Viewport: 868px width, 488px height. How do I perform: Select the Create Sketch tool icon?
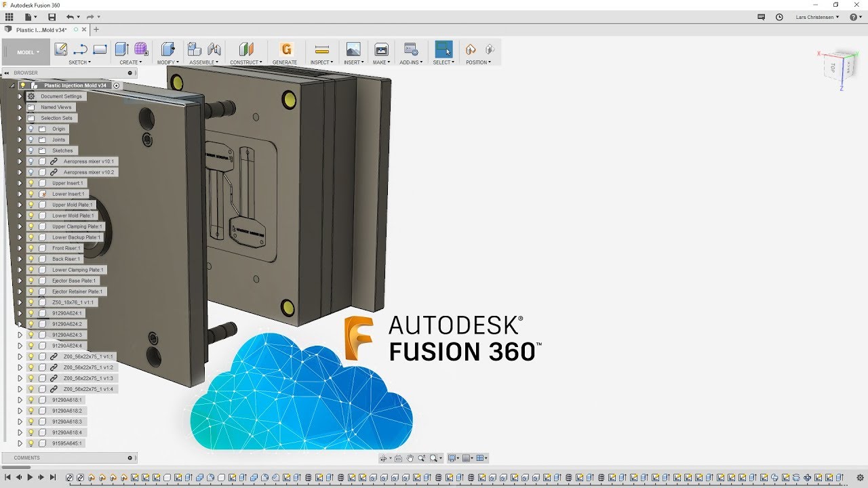tap(61, 49)
